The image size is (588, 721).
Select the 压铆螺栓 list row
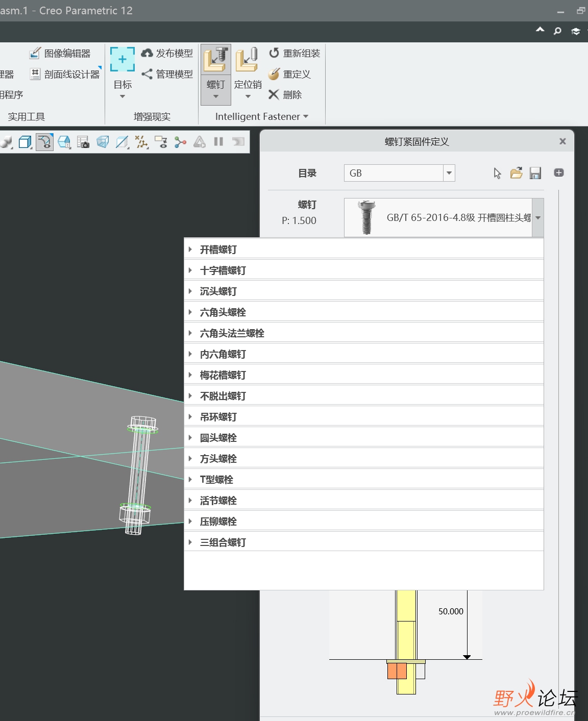click(x=363, y=521)
